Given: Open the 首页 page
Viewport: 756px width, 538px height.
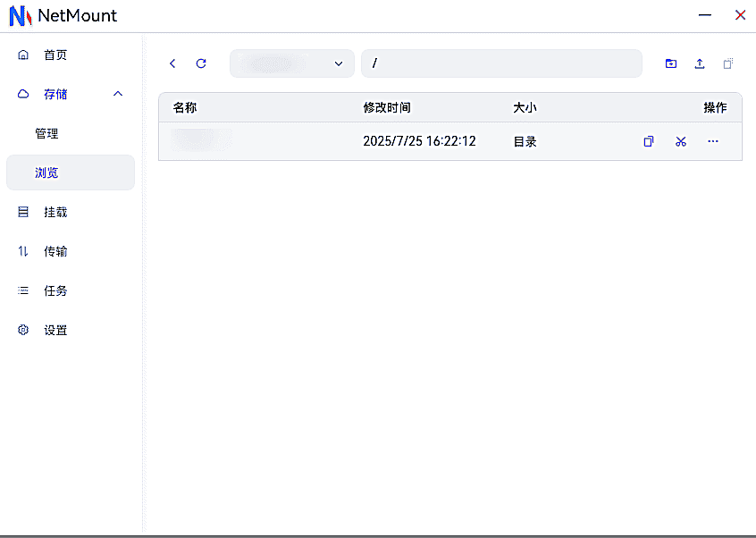Looking at the screenshot, I should [71, 55].
